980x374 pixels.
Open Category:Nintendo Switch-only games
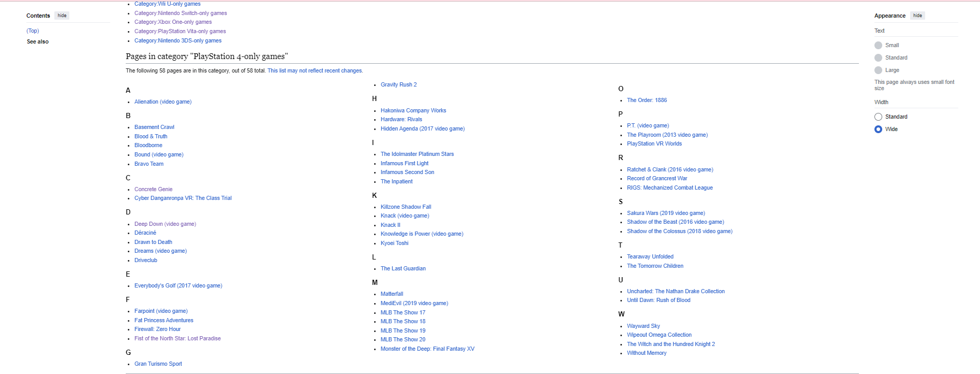tap(181, 13)
